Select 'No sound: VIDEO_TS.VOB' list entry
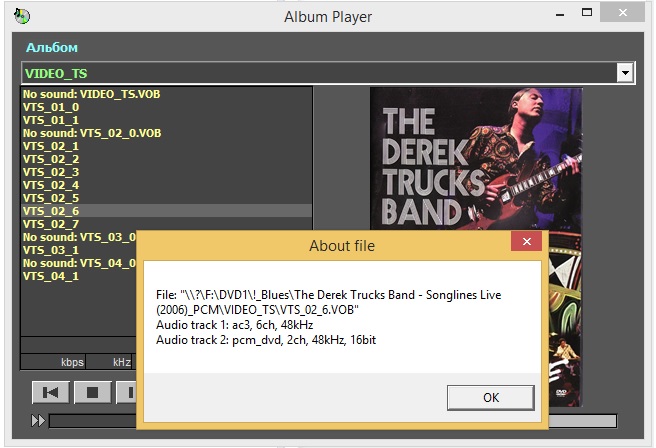This screenshot has width=656, height=448. tap(167, 94)
